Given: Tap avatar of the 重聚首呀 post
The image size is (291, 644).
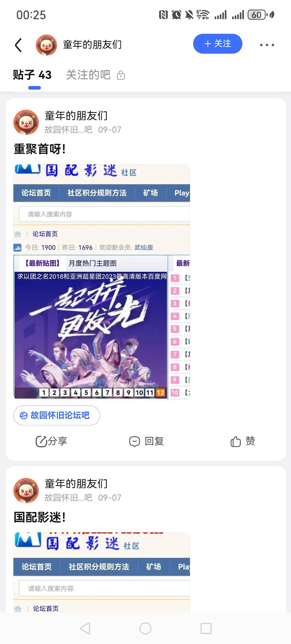Looking at the screenshot, I should (26, 122).
